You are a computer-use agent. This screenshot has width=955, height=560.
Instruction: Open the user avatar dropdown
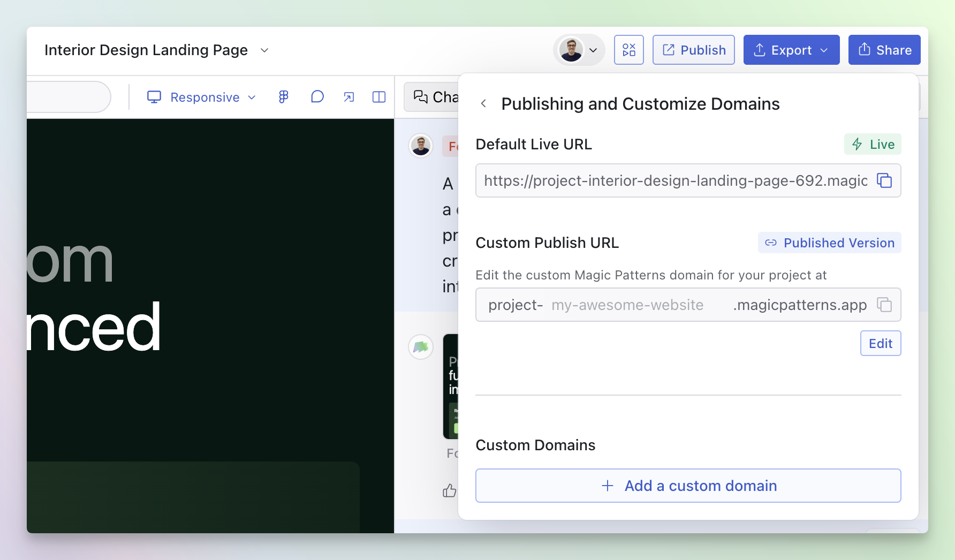(579, 50)
